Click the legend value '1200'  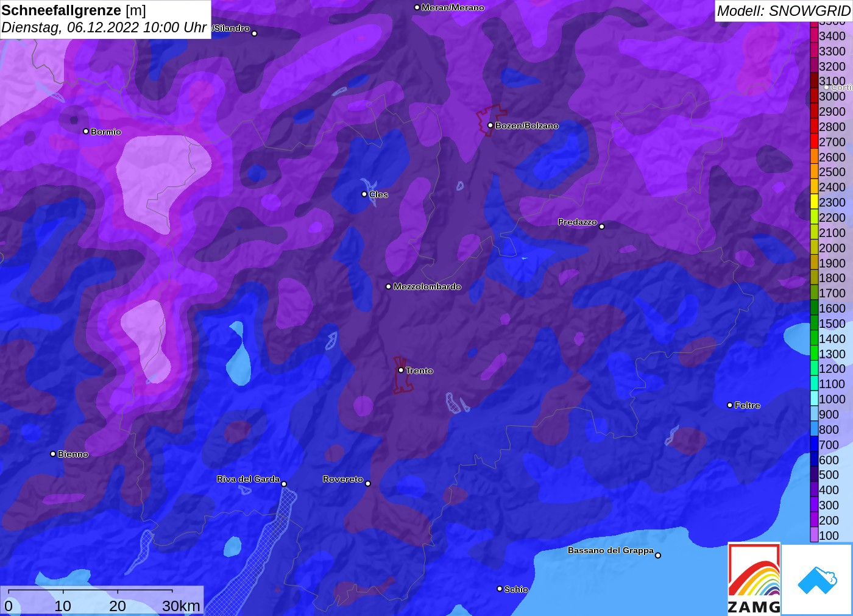(832, 369)
